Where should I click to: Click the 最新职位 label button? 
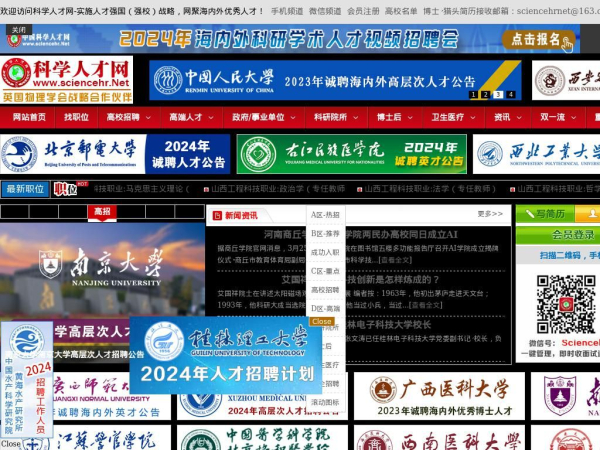25,189
